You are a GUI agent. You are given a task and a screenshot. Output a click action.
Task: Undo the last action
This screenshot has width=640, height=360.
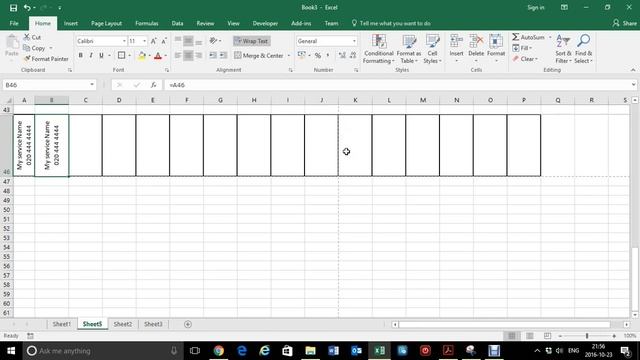click(x=27, y=8)
